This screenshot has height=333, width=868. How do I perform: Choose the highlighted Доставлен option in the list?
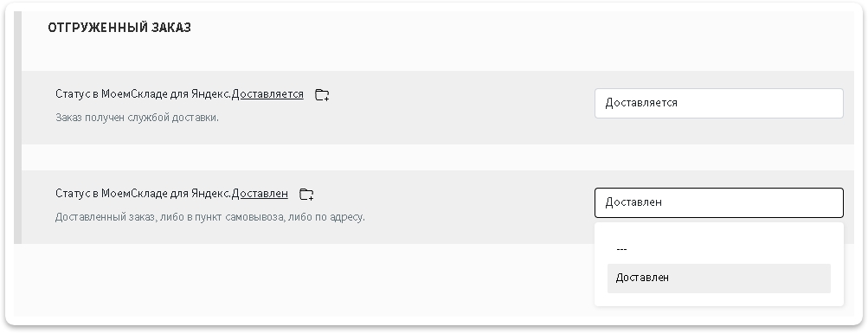718,278
